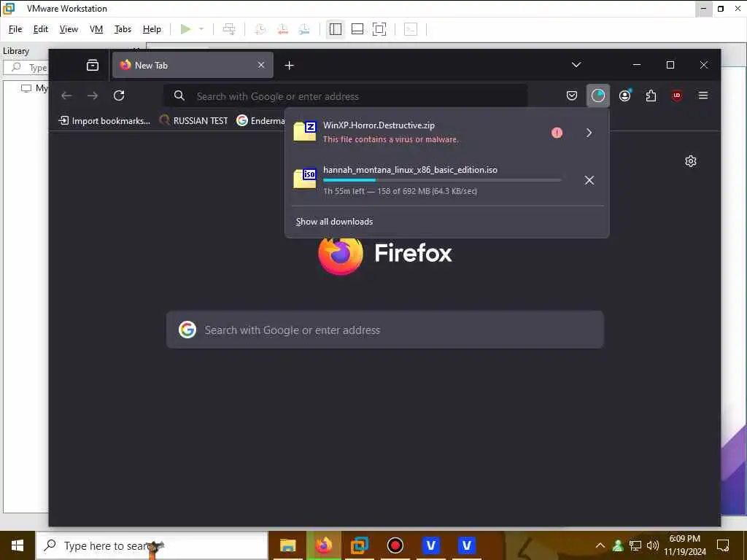Select the New Tab tab in Firefox
747x560 pixels.
tap(193, 65)
